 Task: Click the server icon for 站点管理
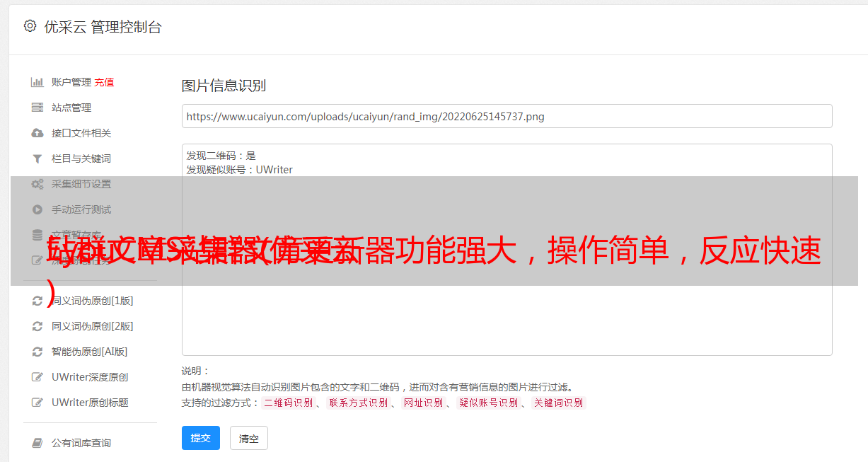tap(37, 108)
